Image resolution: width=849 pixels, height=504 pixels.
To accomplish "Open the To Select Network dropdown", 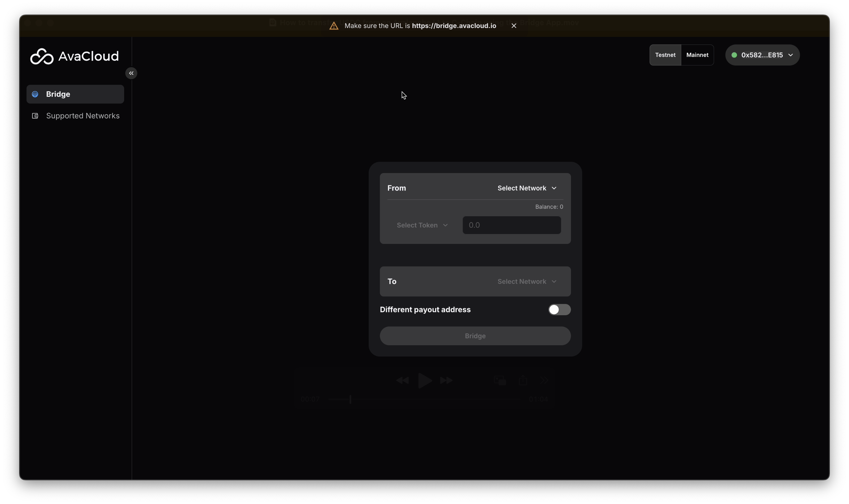I will (x=526, y=281).
